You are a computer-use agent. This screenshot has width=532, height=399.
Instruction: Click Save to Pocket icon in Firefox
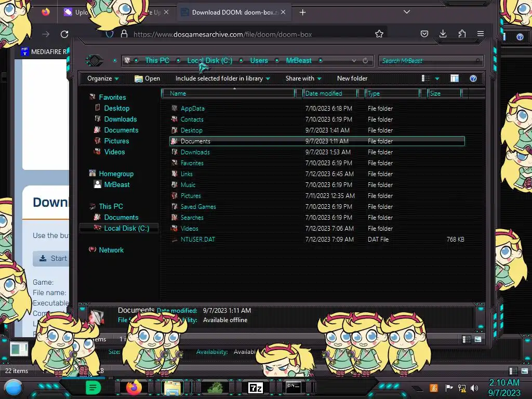click(x=424, y=34)
